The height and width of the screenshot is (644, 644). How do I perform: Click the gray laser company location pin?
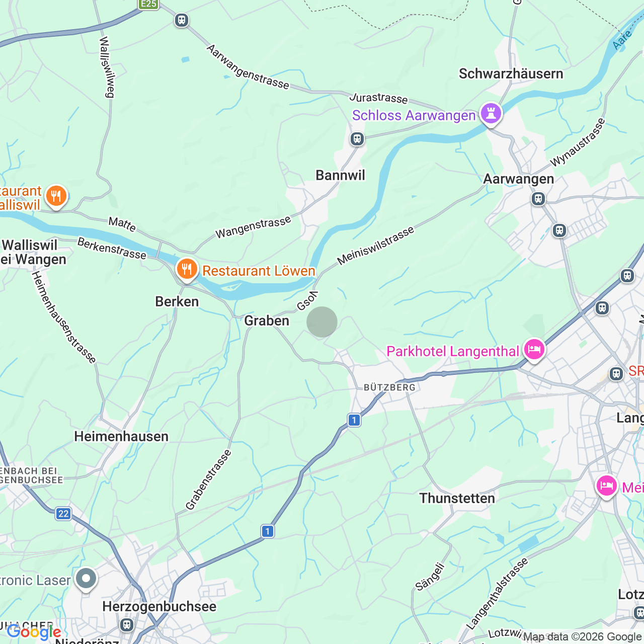(86, 579)
